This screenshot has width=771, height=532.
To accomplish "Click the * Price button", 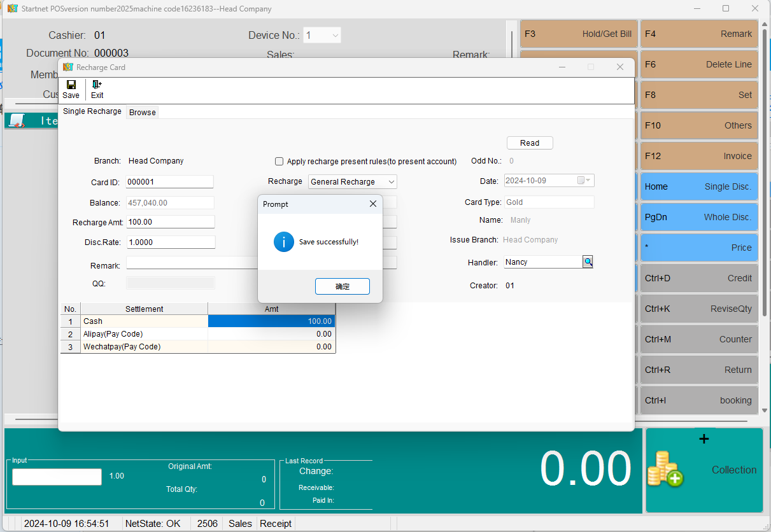I will click(699, 248).
